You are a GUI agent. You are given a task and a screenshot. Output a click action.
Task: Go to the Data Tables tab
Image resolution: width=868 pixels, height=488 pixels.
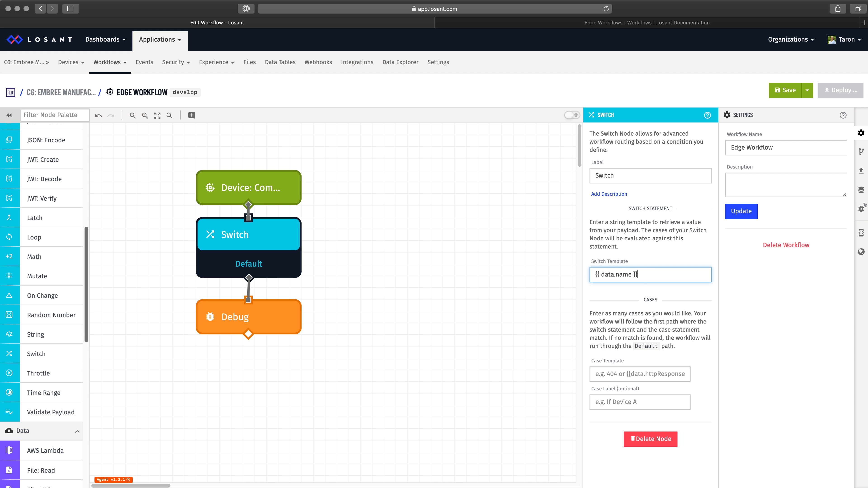(x=280, y=62)
